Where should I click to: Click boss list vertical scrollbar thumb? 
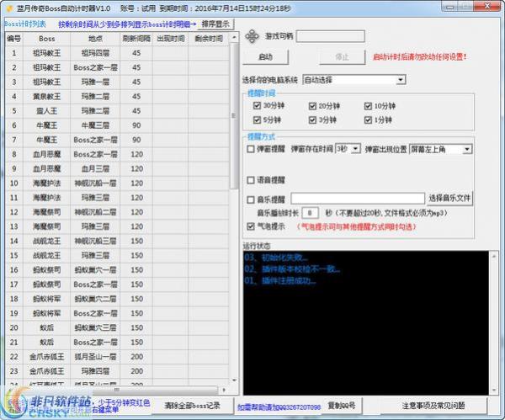234,116
